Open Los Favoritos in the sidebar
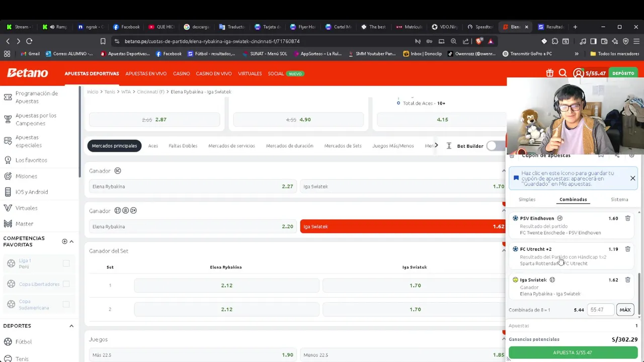Screen dimensions: 644x362 [31, 160]
